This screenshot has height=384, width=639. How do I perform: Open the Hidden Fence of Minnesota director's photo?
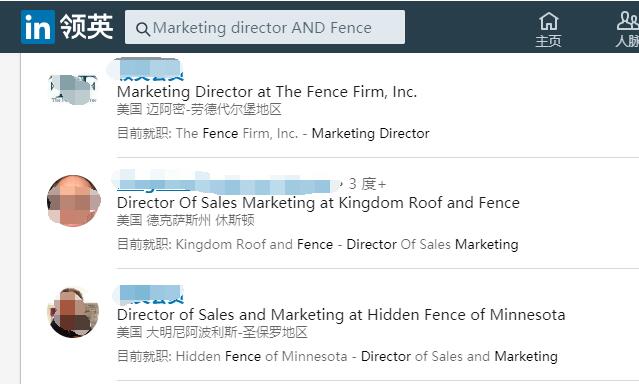click(x=73, y=313)
